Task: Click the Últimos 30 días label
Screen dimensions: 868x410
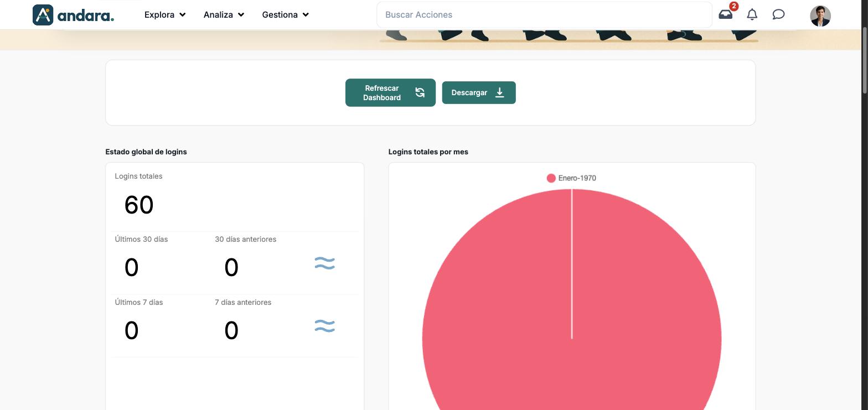Action: 141,240
